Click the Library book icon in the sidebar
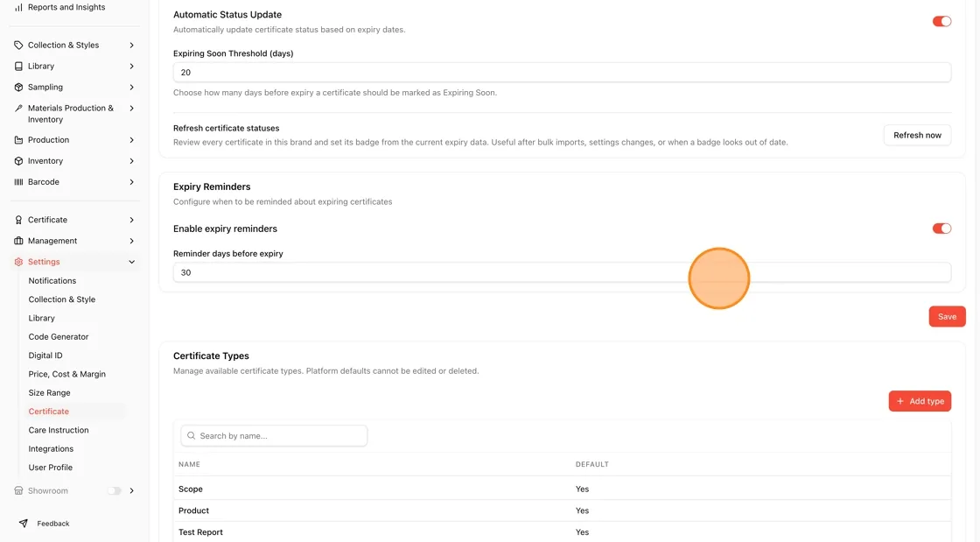The width and height of the screenshot is (980, 542). pyautogui.click(x=18, y=67)
